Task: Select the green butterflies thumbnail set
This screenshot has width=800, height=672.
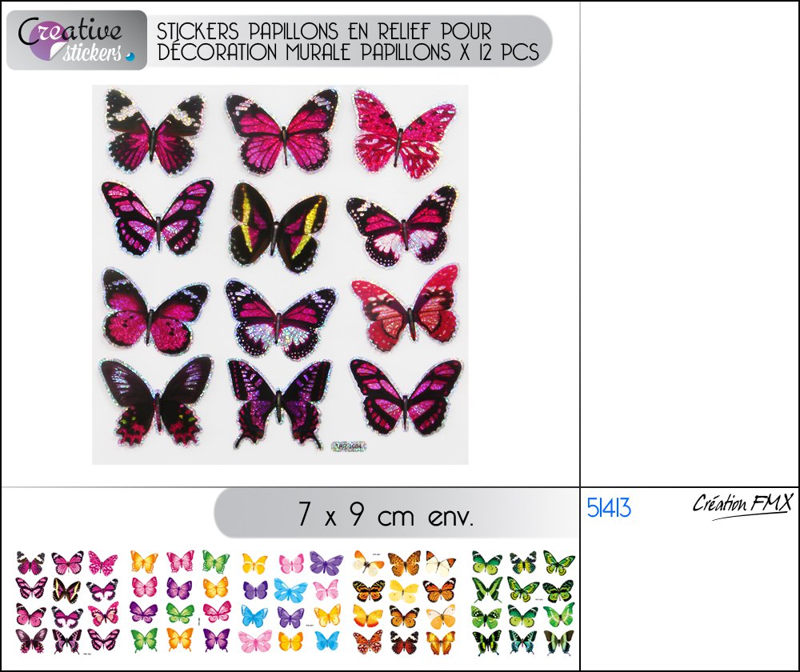Action: coord(523,602)
